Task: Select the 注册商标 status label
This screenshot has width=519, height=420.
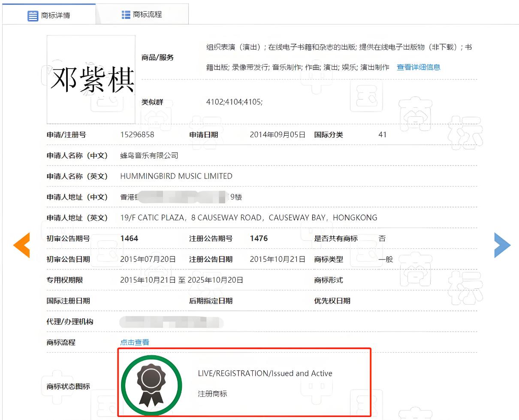Action: coord(212,393)
